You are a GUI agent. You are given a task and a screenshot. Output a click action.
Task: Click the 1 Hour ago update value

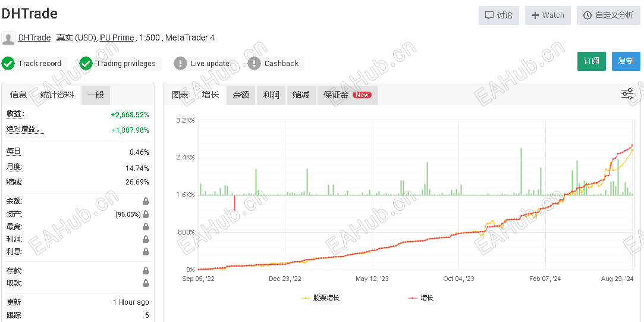pos(131,302)
